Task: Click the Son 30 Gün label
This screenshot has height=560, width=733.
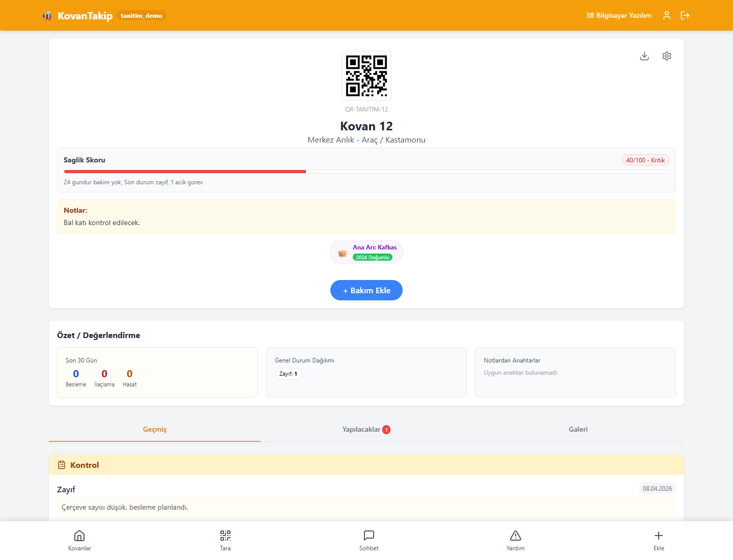Action: click(x=81, y=360)
